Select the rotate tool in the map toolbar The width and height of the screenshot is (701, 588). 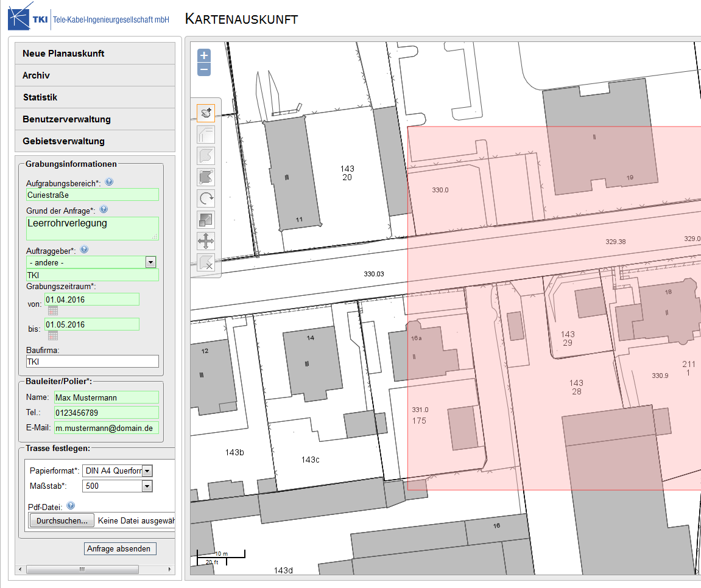coord(205,197)
